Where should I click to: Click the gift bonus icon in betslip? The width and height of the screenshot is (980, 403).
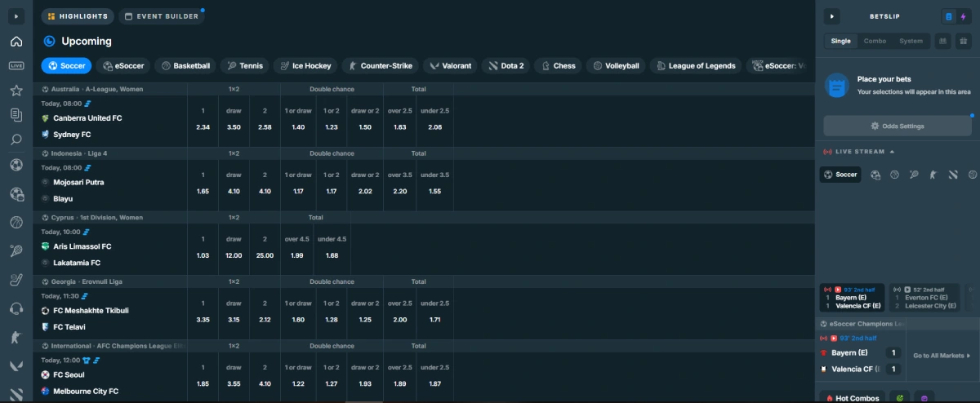pyautogui.click(x=964, y=41)
